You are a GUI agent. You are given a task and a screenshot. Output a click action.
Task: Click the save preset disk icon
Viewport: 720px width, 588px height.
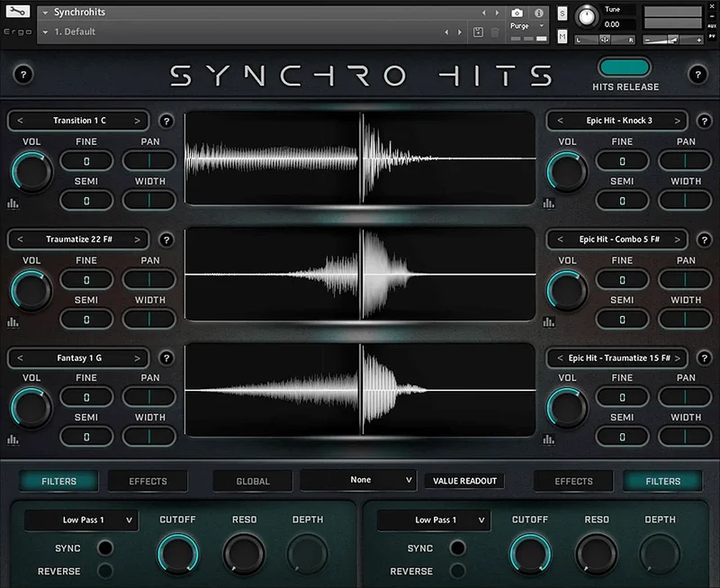pyautogui.click(x=478, y=32)
